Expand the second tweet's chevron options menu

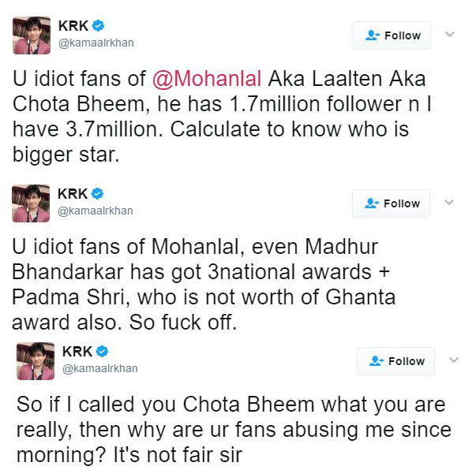pos(449,202)
